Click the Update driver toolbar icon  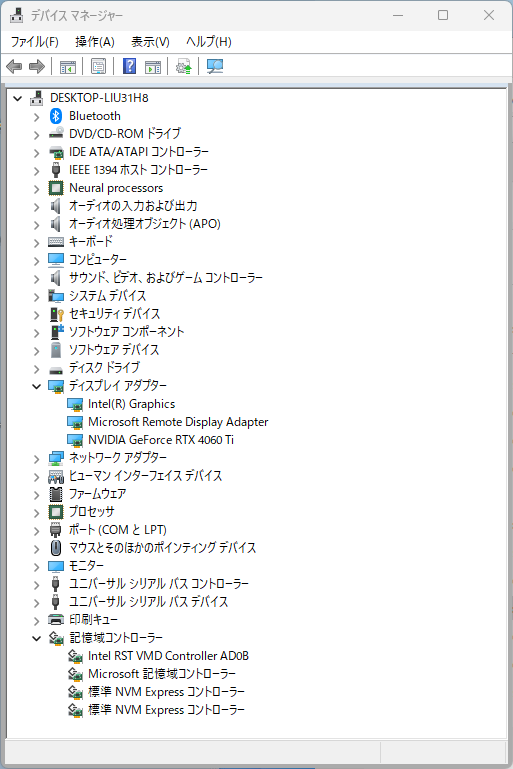[x=183, y=66]
